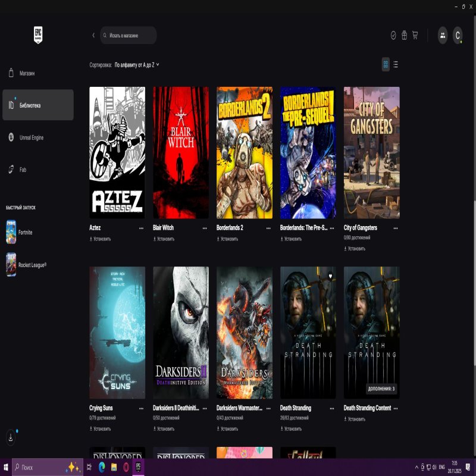Install Blair Witch via Установить link
This screenshot has width=476, height=476.
tap(165, 239)
